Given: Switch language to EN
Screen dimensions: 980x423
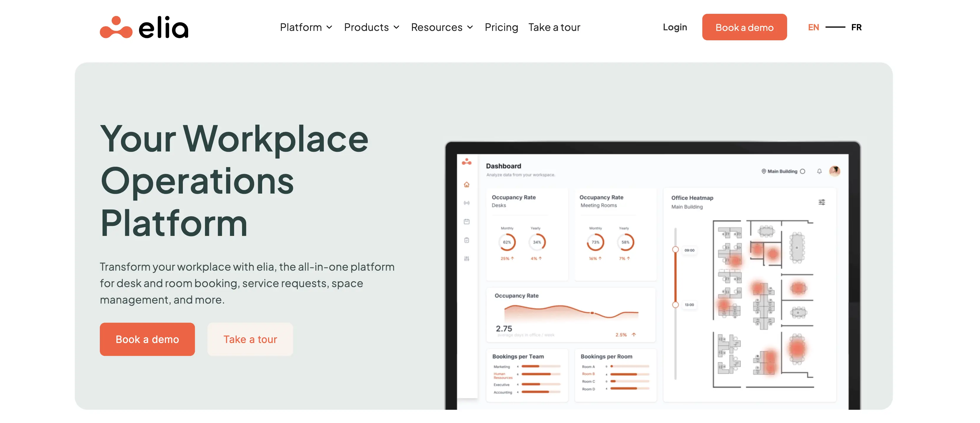Looking at the screenshot, I should pyautogui.click(x=813, y=27).
